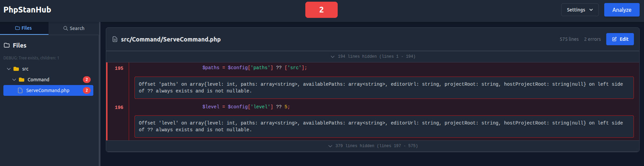Click the yellow Command folder icon

[22, 80]
